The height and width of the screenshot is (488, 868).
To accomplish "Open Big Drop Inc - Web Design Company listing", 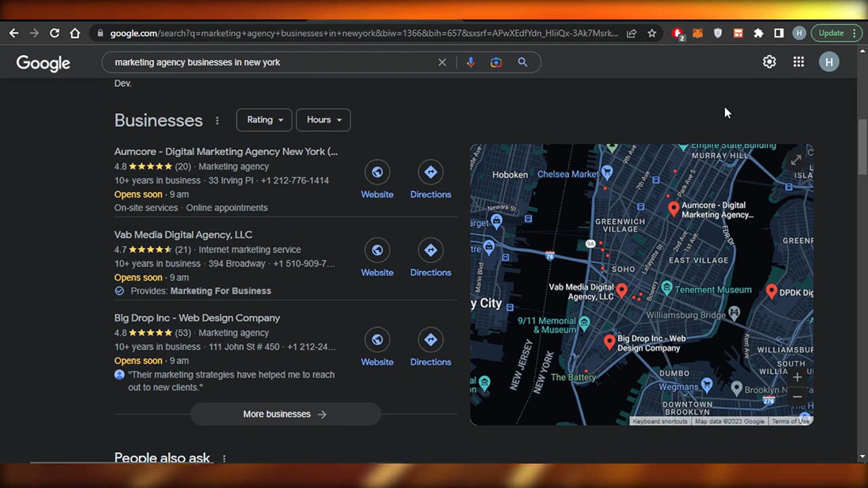I will 197,318.
